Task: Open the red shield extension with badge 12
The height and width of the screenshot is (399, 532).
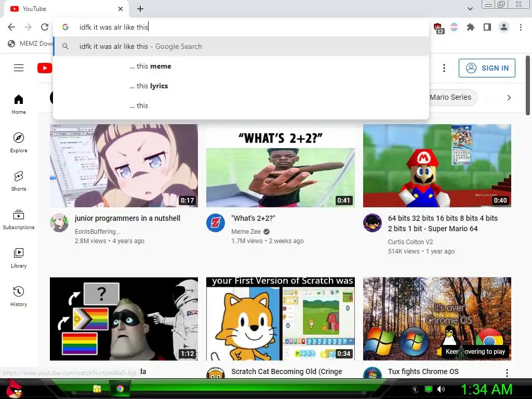Action: 438,28
